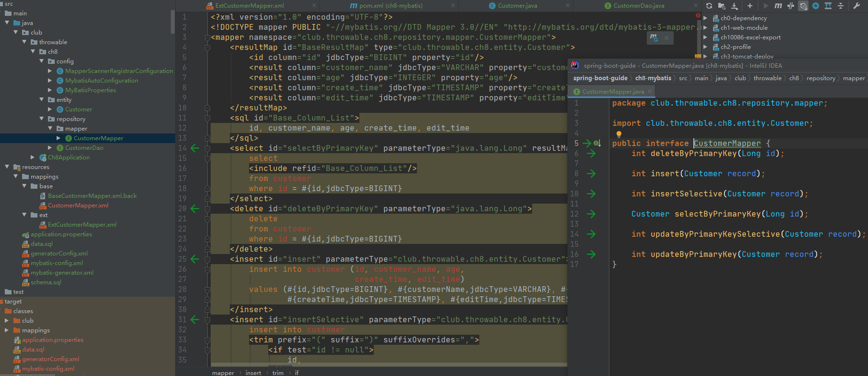Click line number 20 in the XML gutter

click(x=182, y=208)
